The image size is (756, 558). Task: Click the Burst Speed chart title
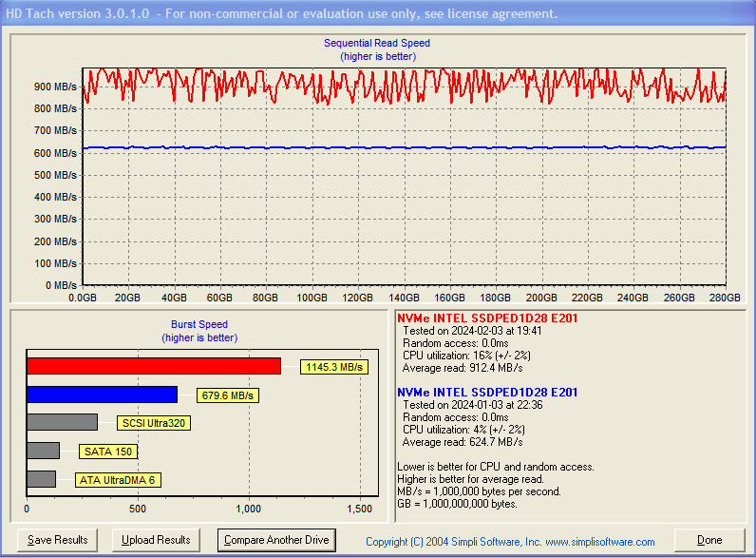[199, 324]
